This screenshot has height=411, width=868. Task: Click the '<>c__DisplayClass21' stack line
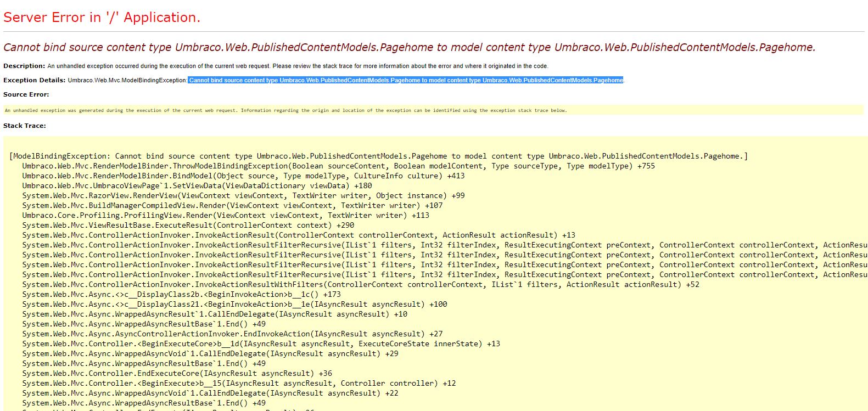[234, 305]
